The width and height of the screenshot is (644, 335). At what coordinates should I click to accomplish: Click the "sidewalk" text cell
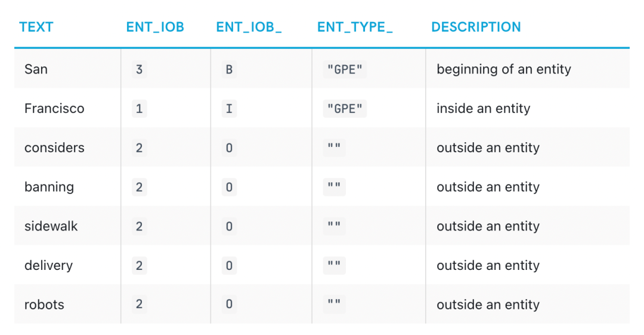[x=51, y=226]
